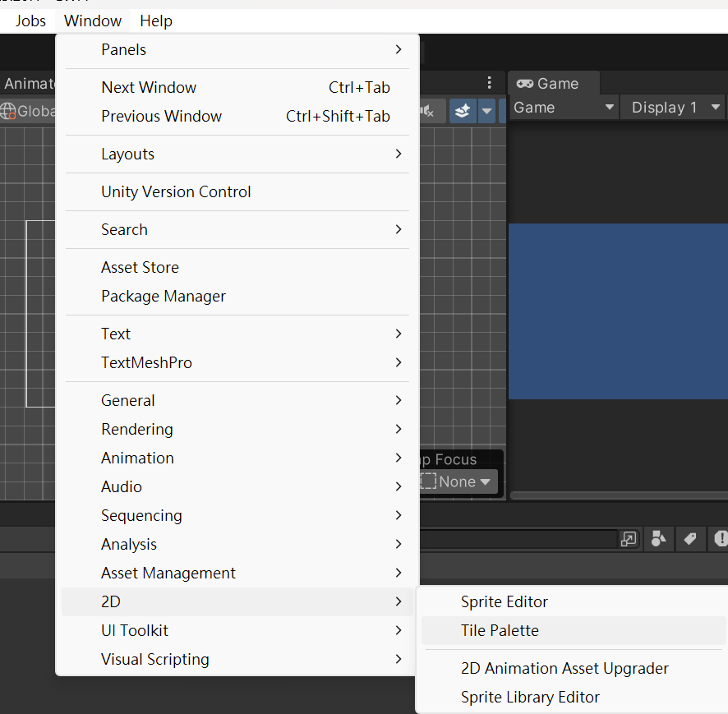Expand the Text submenu

(237, 334)
